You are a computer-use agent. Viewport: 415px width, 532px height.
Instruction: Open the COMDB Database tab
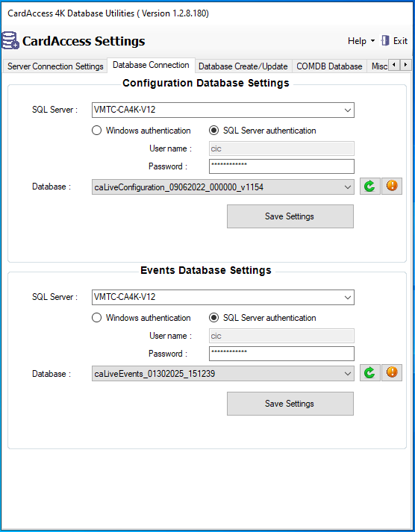point(329,66)
